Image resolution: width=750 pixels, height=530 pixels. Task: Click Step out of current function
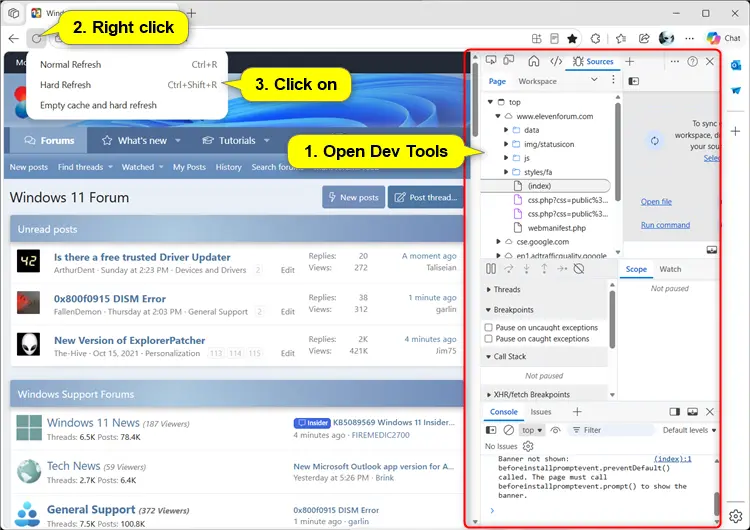[544, 269]
